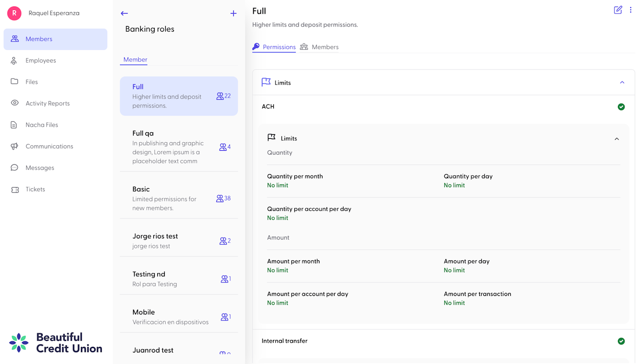The width and height of the screenshot is (641, 364).
Task: Click the Raquel Esperanza profile avatar
Action: click(14, 13)
